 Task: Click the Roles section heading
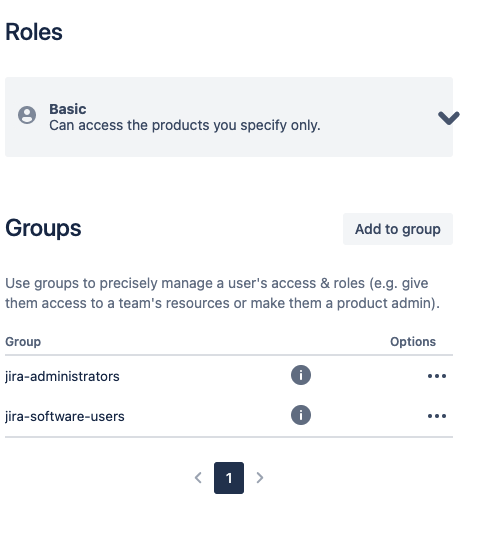(34, 32)
